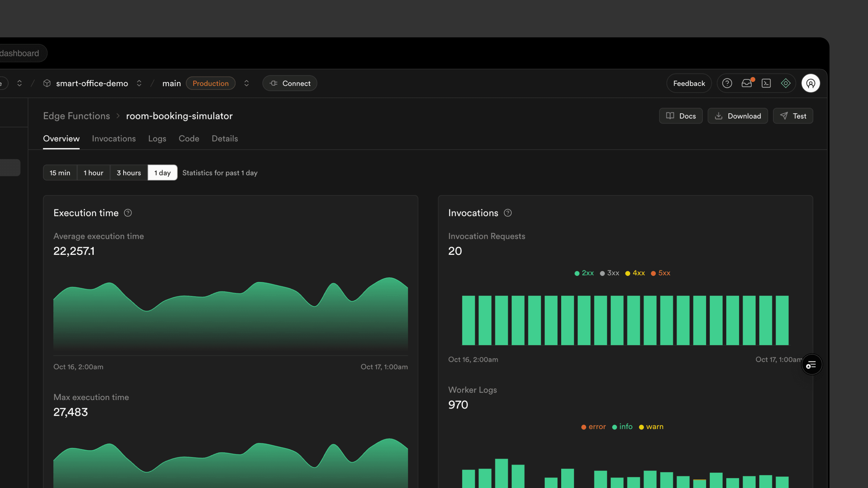This screenshot has width=868, height=488.
Task: Open the SQL terminal icon in header
Action: pos(766,83)
